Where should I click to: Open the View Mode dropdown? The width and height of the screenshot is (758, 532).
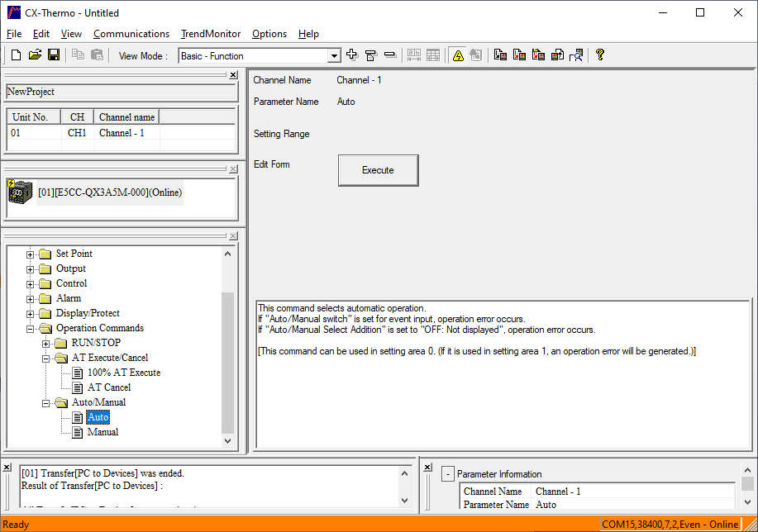[x=334, y=56]
